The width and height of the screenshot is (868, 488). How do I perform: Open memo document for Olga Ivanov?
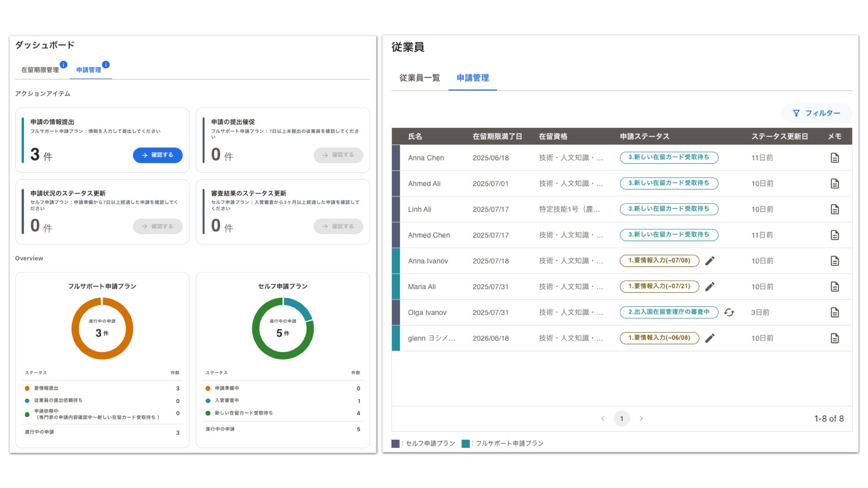[835, 312]
